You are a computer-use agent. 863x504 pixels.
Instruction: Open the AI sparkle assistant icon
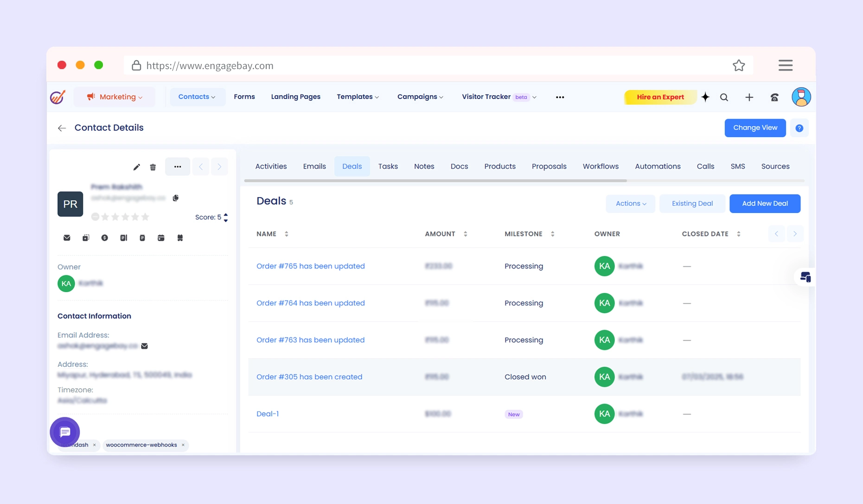point(705,97)
